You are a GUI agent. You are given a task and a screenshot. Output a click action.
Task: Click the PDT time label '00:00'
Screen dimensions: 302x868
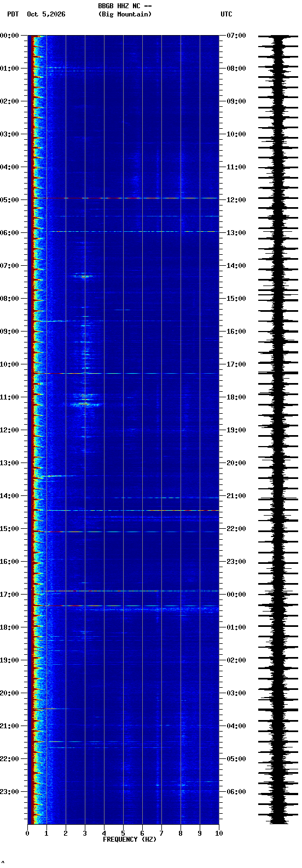[9, 36]
